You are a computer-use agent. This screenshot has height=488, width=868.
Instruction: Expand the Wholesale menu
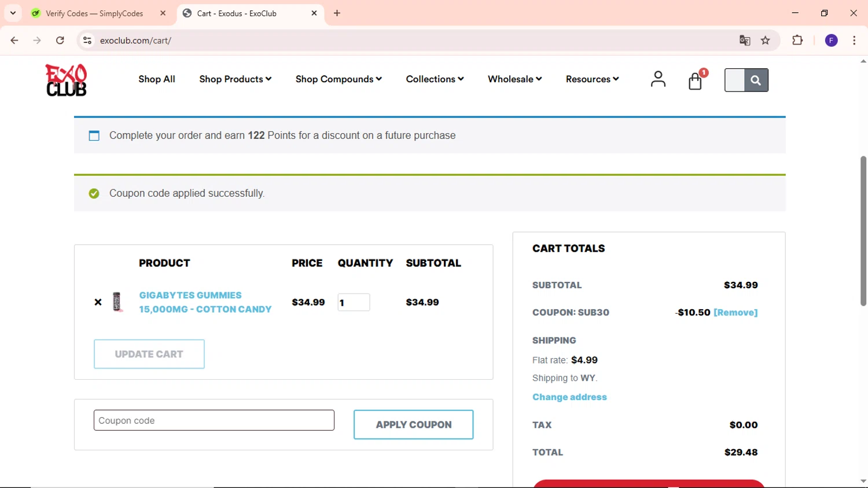coord(514,79)
